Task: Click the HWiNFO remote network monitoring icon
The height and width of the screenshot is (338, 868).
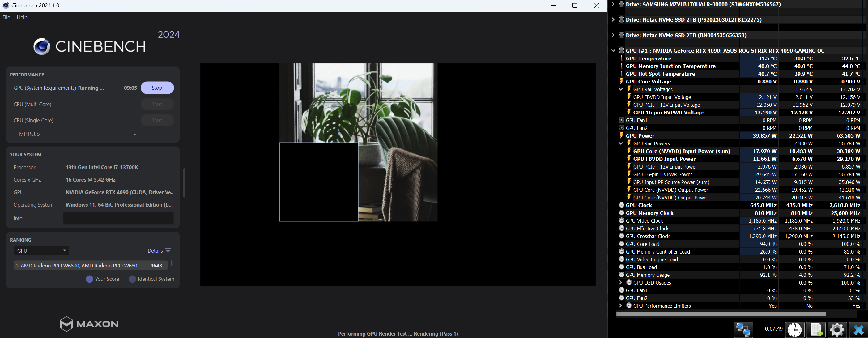Action: tap(743, 329)
